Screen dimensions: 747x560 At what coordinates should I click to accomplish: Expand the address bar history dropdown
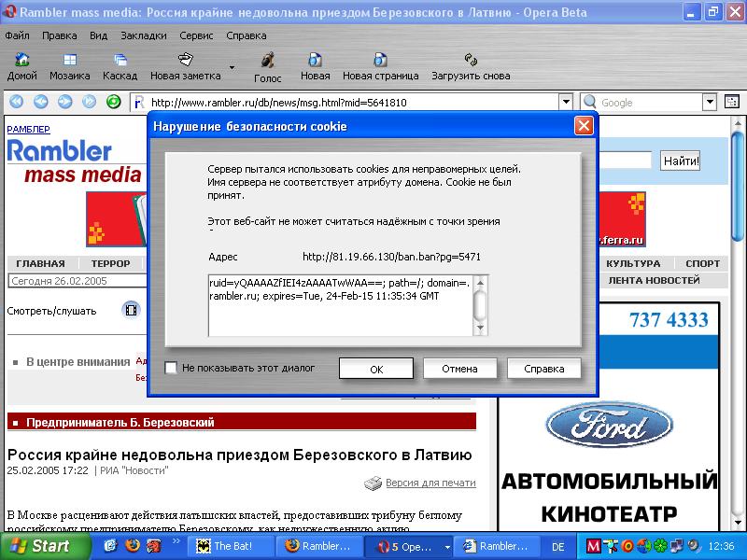(x=566, y=102)
